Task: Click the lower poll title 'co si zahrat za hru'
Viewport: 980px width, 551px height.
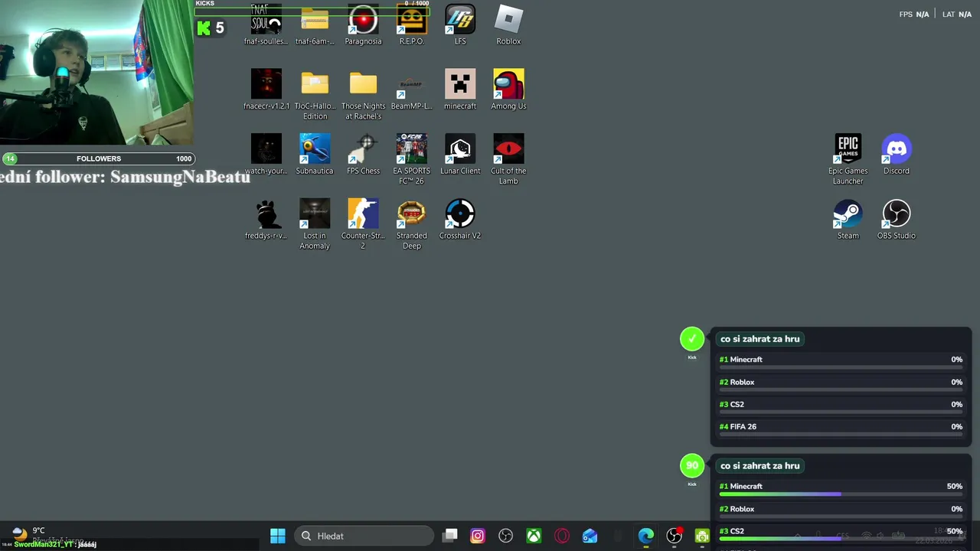Action: pos(759,465)
